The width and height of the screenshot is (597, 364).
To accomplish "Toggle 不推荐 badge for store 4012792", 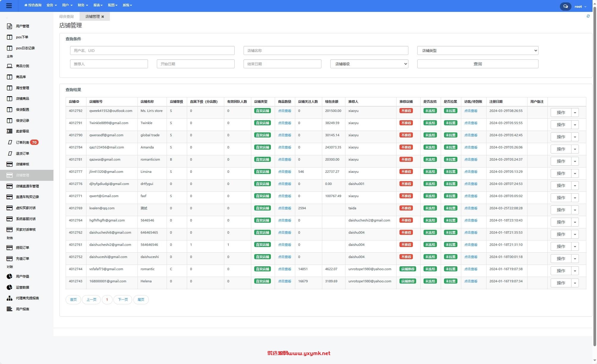I will (406, 111).
